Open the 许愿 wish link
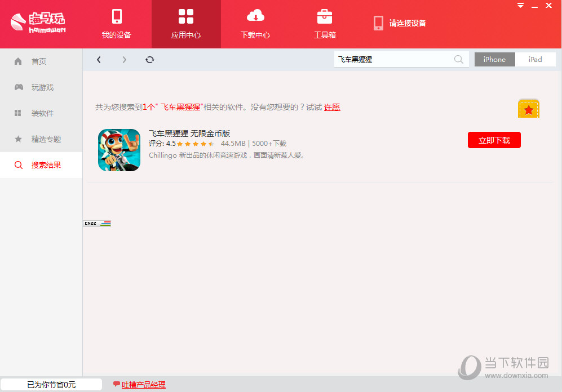 [x=332, y=107]
